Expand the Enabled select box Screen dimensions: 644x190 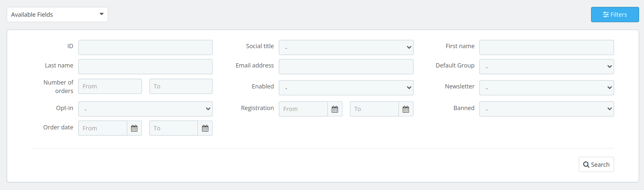[x=346, y=88]
